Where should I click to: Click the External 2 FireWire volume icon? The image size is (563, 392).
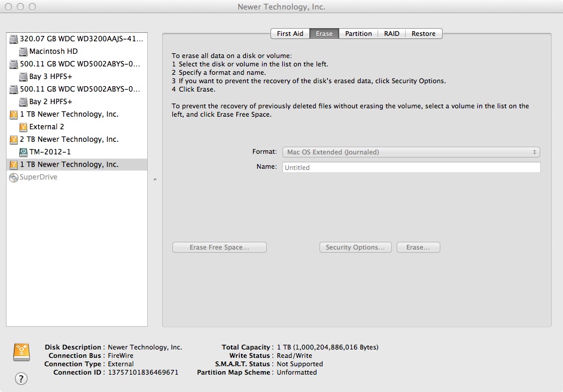tap(23, 127)
